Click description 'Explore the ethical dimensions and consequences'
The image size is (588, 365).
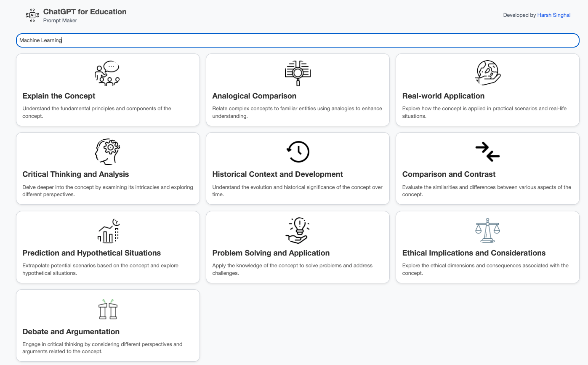coord(486,269)
